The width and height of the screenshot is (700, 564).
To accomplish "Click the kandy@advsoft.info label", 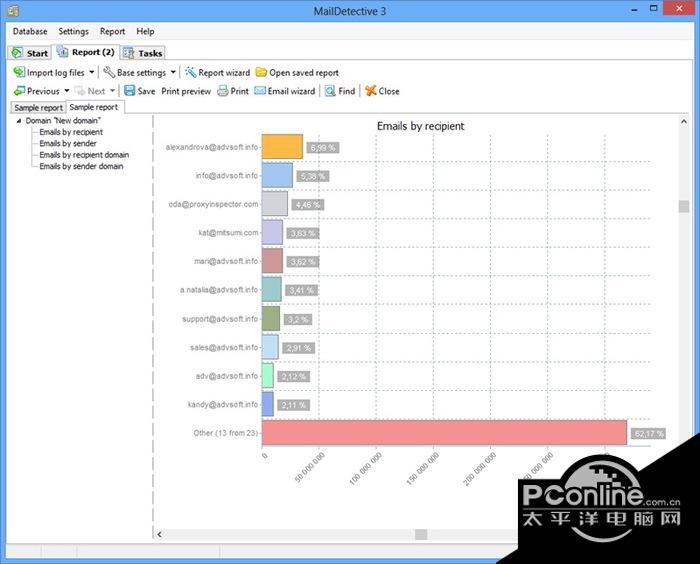I will (x=223, y=405).
